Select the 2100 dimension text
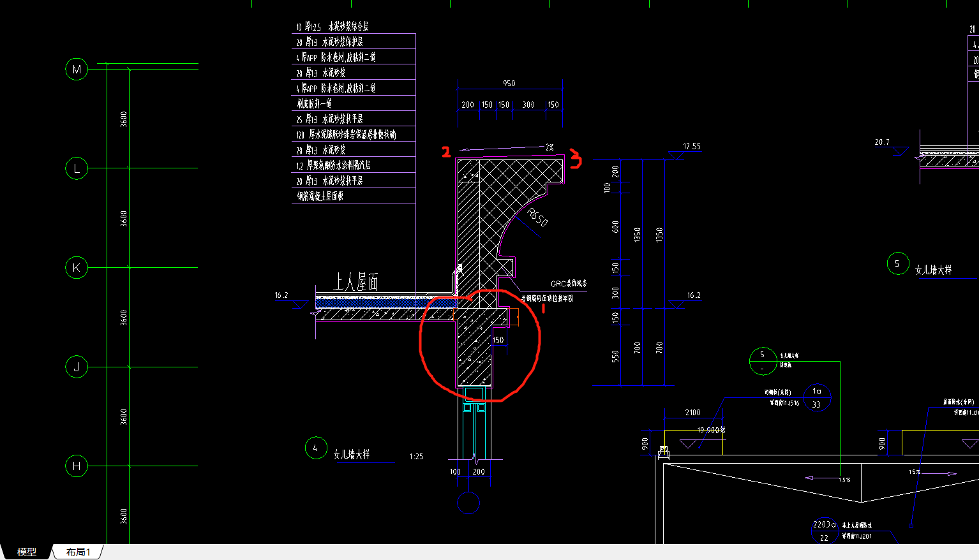 [692, 413]
